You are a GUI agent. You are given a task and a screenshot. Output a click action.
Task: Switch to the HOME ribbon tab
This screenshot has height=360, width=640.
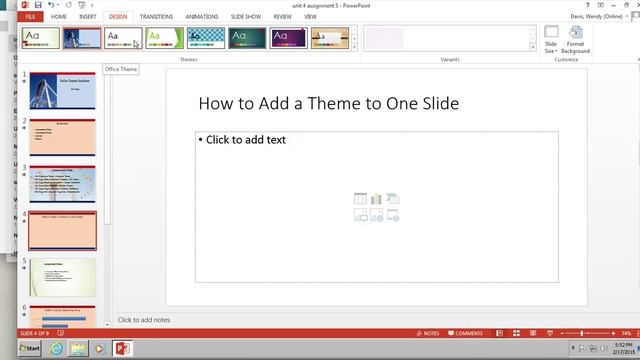point(59,16)
